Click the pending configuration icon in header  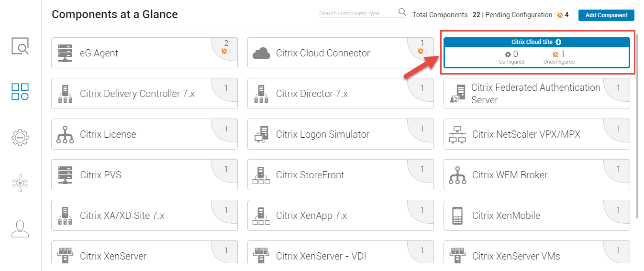(x=560, y=15)
